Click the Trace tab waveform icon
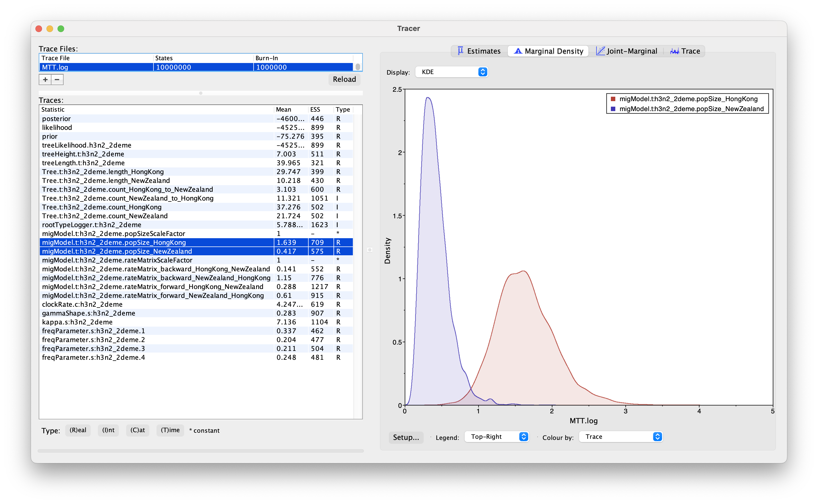Screen dimensions: 818x504 (674, 51)
